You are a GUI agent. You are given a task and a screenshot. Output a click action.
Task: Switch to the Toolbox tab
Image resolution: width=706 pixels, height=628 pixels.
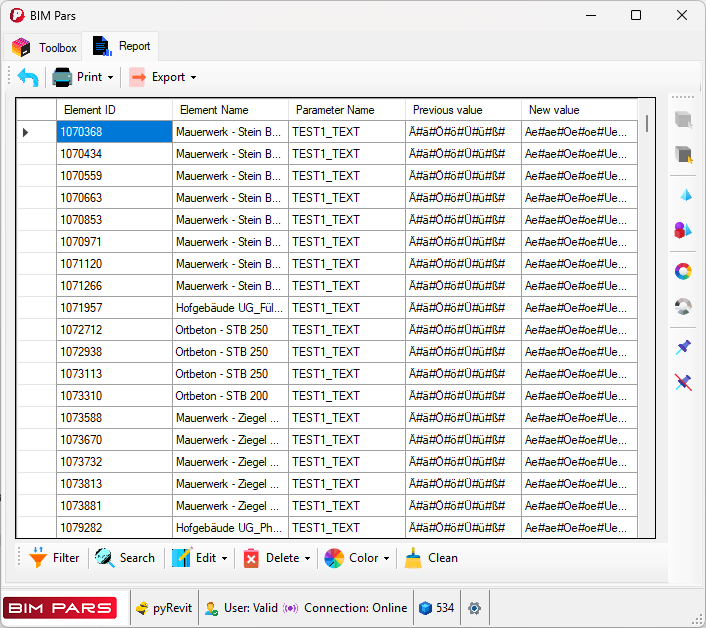[x=45, y=47]
